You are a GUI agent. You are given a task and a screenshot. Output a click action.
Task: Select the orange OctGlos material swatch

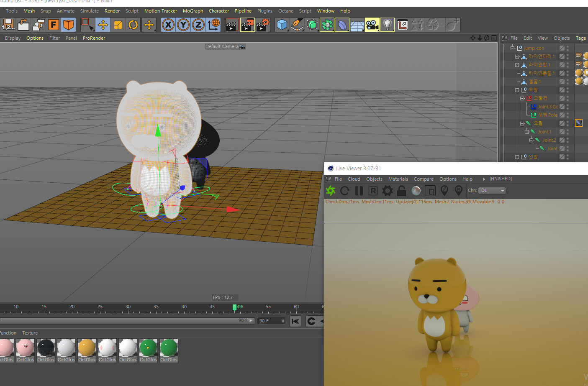(87, 350)
